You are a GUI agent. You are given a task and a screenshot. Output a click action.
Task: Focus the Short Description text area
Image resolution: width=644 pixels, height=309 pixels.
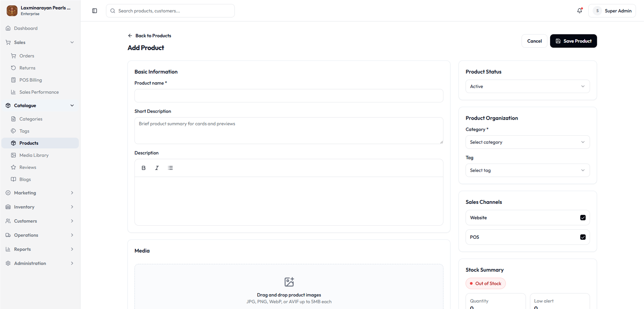point(289,131)
